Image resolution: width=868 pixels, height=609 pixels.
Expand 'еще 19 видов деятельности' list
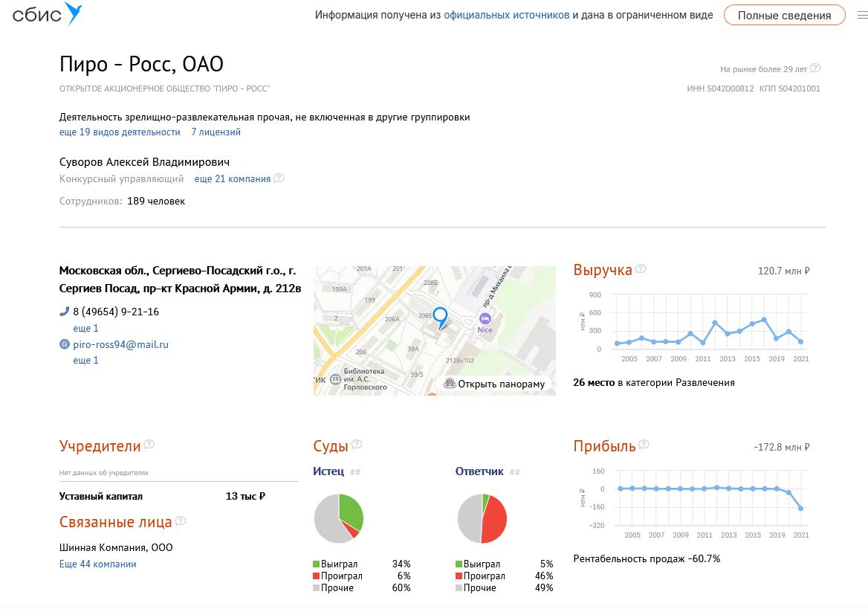120,132
